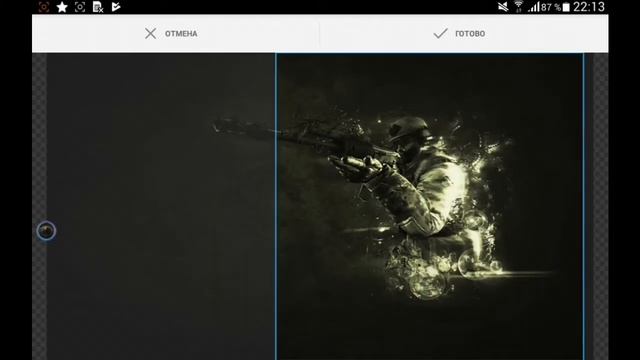The height and width of the screenshot is (360, 640).
Task: Tap the muted sound icon in status bar
Action: click(503, 7)
